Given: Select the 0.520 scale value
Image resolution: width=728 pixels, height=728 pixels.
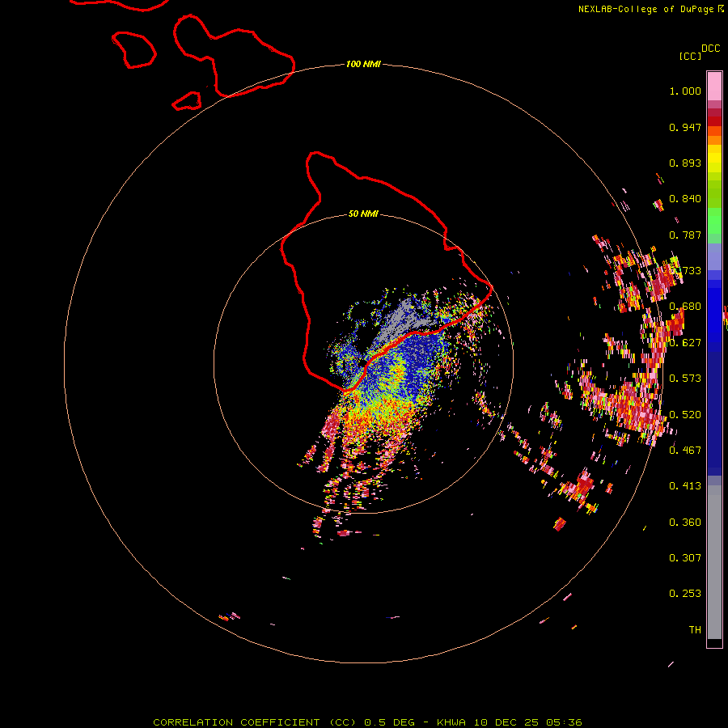Looking at the screenshot, I should (x=685, y=415).
